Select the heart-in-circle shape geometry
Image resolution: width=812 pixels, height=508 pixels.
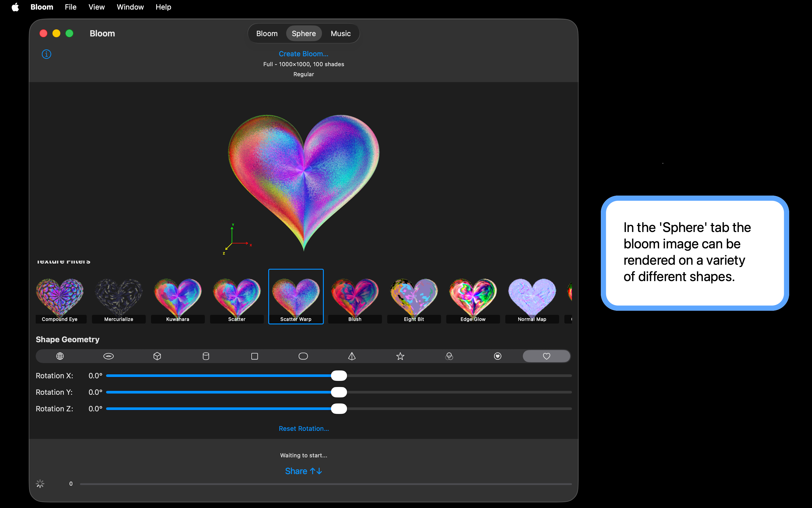coord(498,356)
